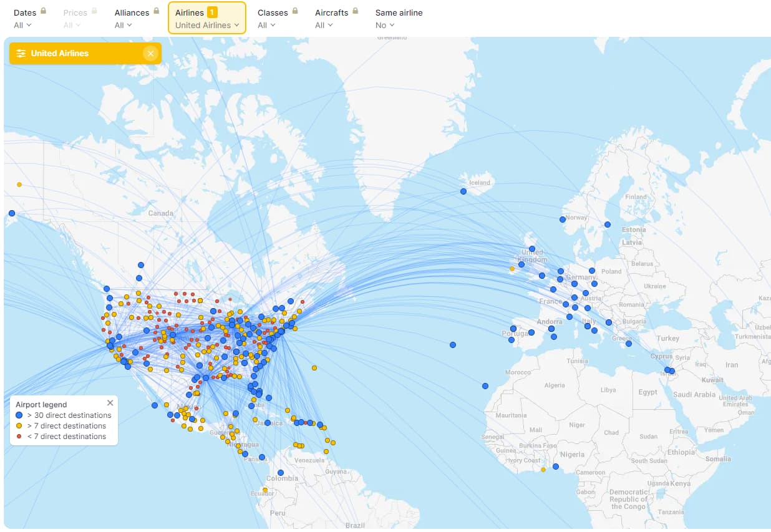The width and height of the screenshot is (771, 532).
Task: Expand the Alliances filter dropdown
Action: [123, 25]
